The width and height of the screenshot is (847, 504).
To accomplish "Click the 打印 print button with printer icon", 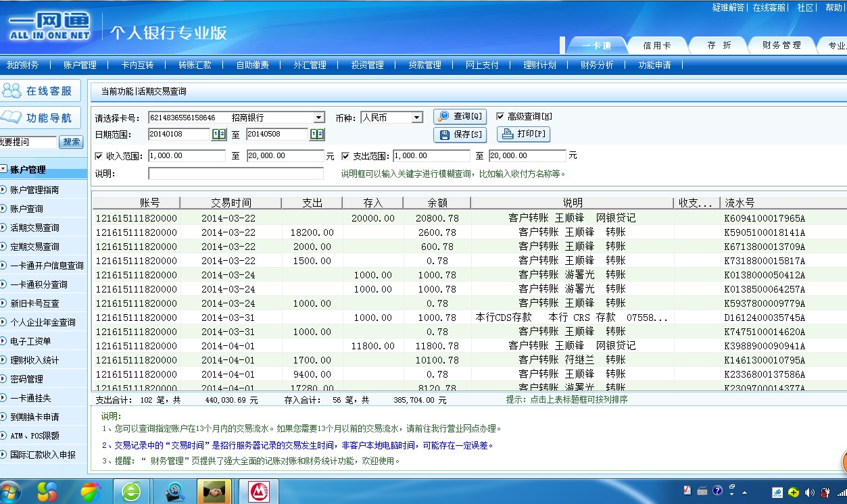I will [523, 134].
